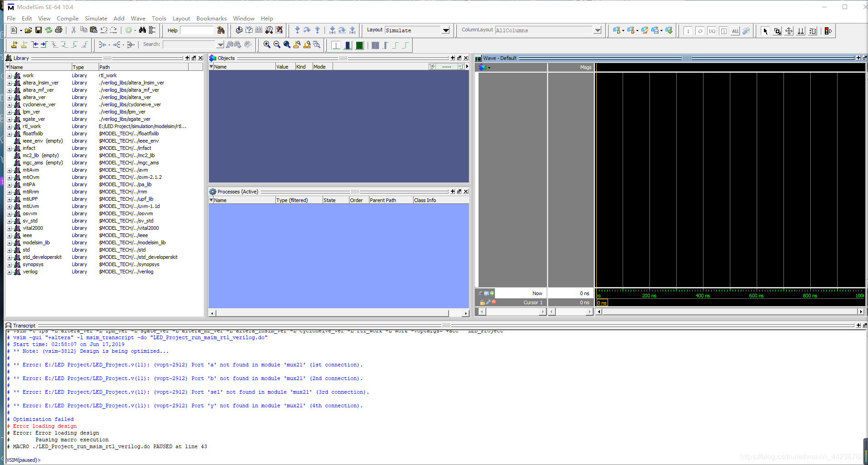Click the Print icon

pyautogui.click(x=59, y=30)
